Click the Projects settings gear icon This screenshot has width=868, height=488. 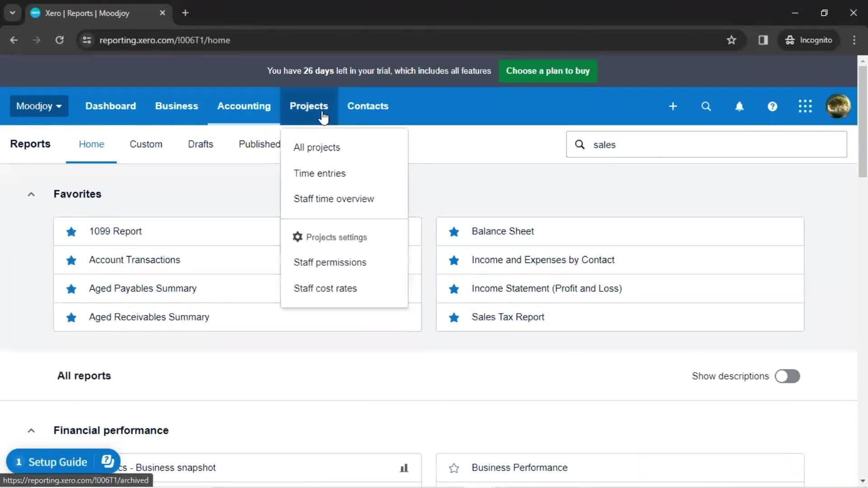[x=297, y=237]
